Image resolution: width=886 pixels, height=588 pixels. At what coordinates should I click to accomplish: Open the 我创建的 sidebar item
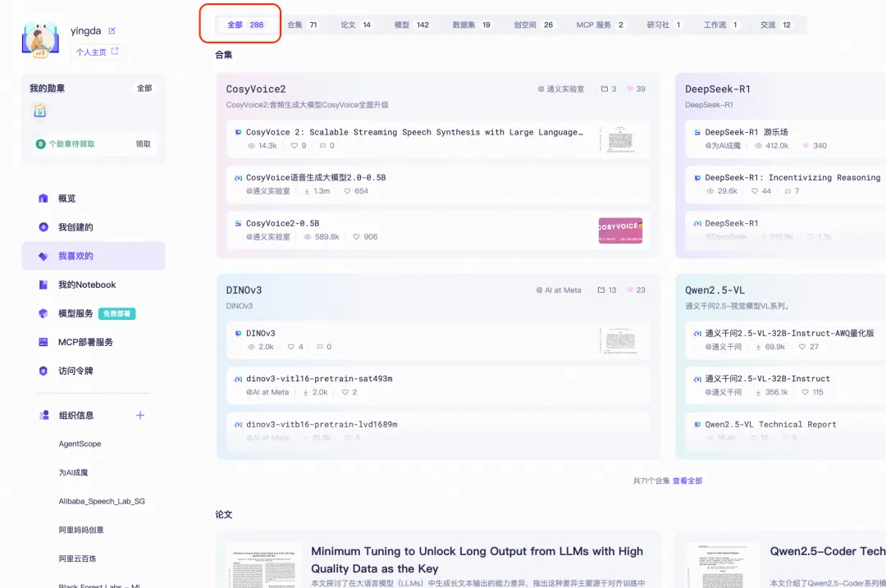click(94, 227)
